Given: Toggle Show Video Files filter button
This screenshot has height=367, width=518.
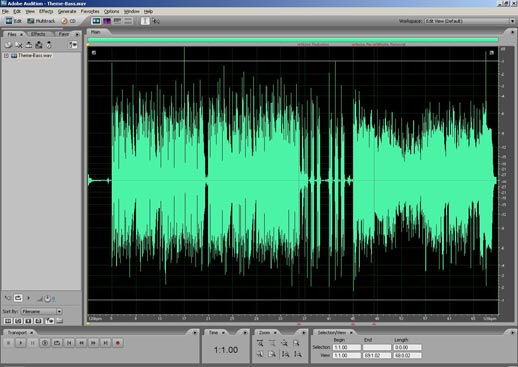Looking at the screenshot, I should coord(29,321).
